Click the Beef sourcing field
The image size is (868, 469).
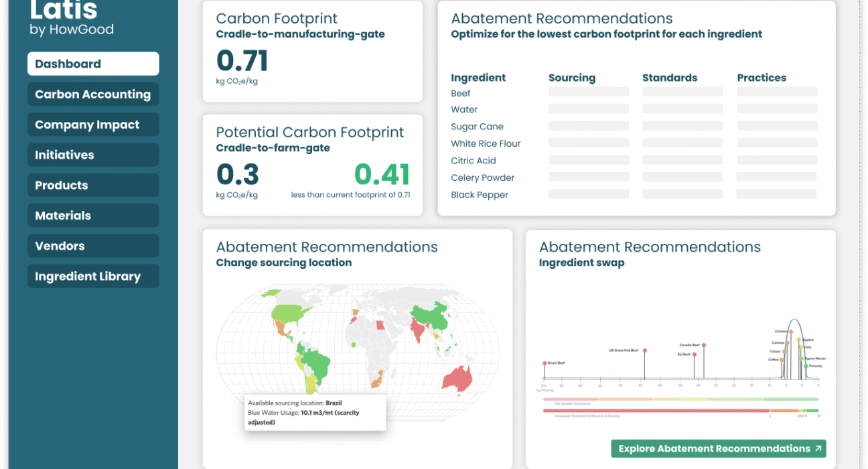[589, 92]
